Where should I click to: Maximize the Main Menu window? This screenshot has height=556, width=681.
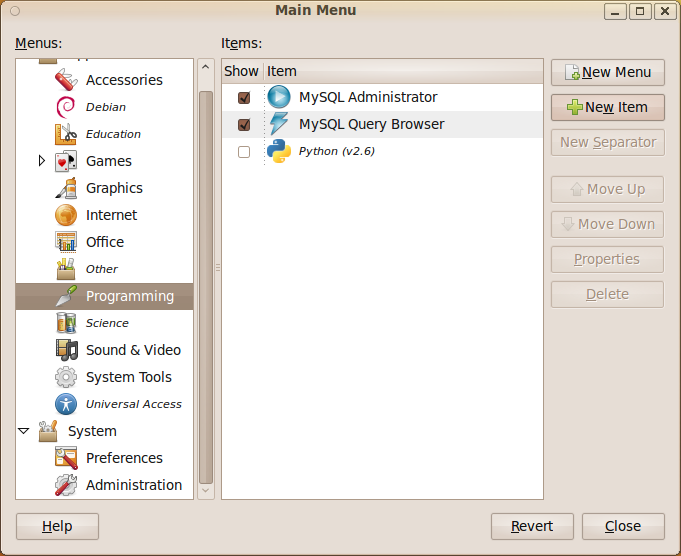pyautogui.click(x=640, y=11)
